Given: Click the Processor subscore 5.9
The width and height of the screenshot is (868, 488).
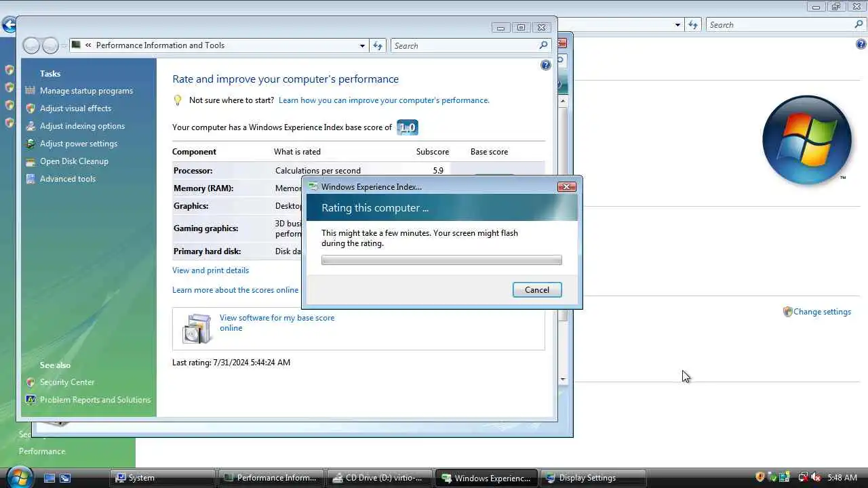Looking at the screenshot, I should 438,171.
